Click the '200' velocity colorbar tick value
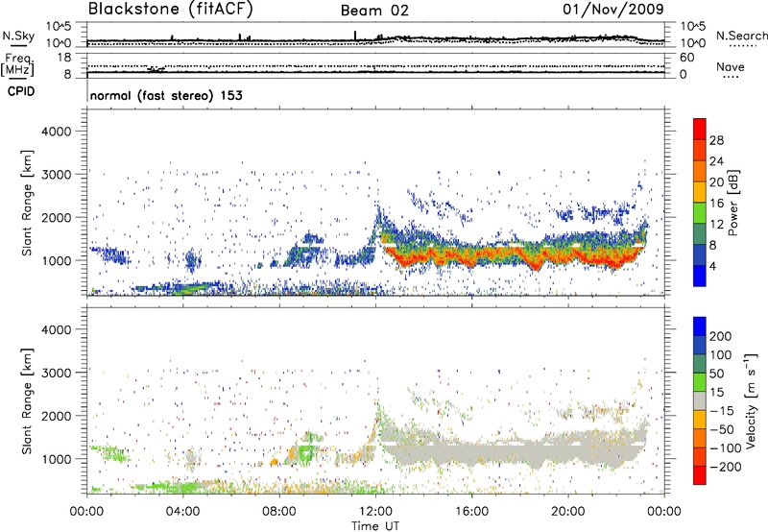The height and width of the screenshot is (532, 768). pos(721,336)
